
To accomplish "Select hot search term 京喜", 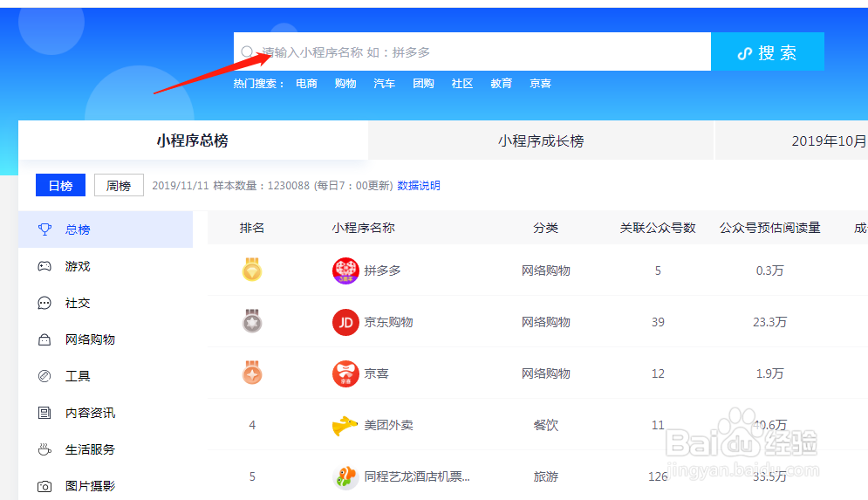I will 540,84.
